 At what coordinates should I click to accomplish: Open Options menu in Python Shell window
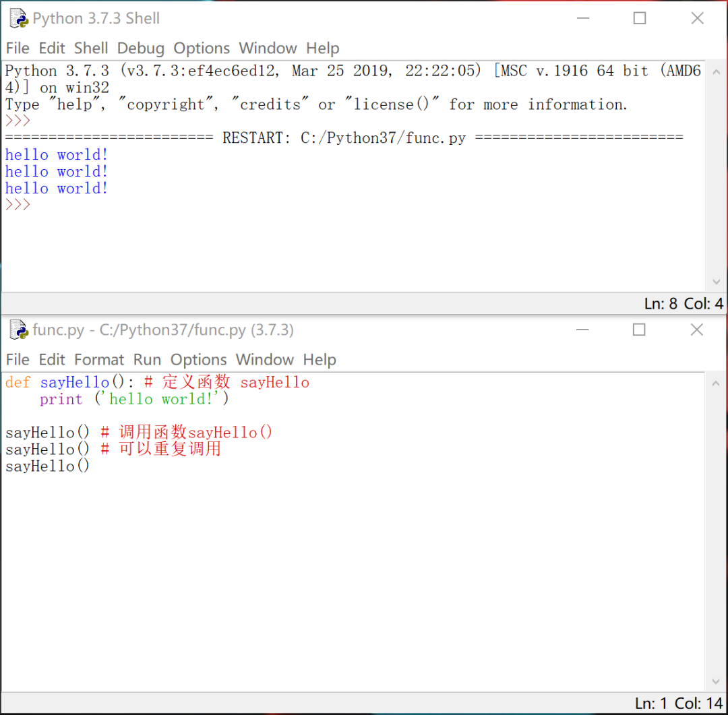click(x=202, y=49)
